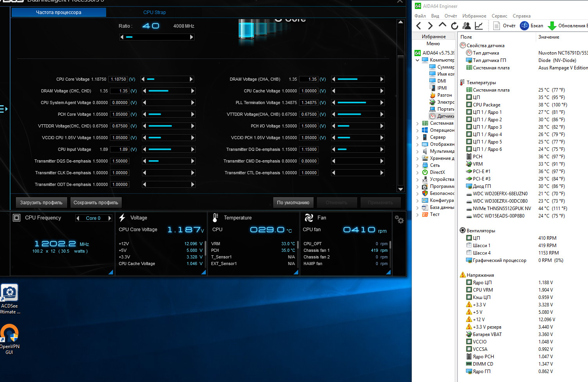Click the CPU Input Voltage value field

point(119,149)
